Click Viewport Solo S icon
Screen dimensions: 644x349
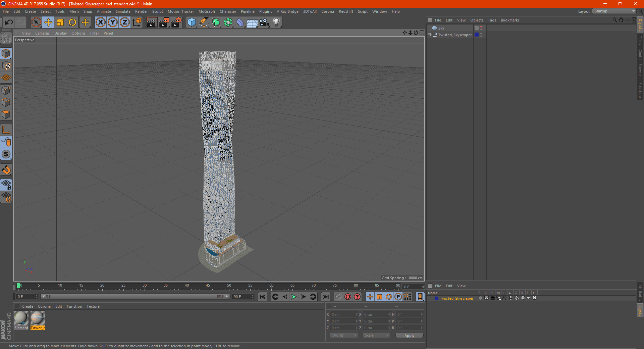[x=6, y=154]
